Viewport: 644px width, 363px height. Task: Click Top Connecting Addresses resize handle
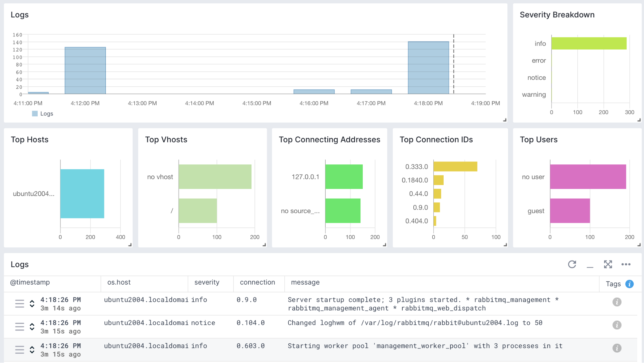tap(384, 245)
